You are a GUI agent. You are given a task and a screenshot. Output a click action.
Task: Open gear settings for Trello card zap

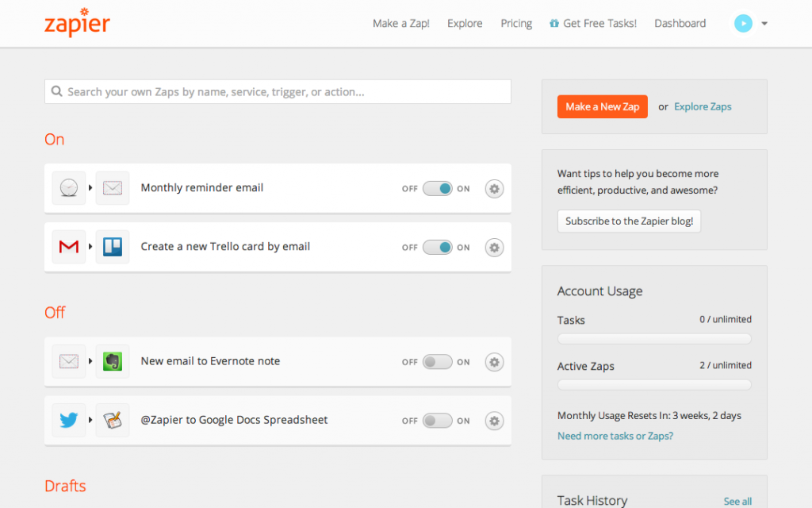click(495, 248)
